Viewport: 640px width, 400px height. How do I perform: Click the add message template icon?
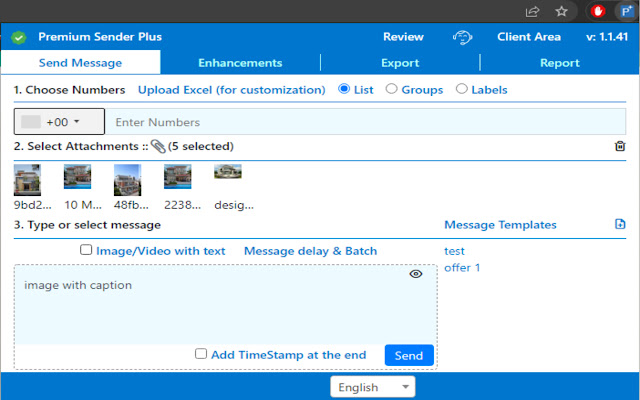pos(620,224)
